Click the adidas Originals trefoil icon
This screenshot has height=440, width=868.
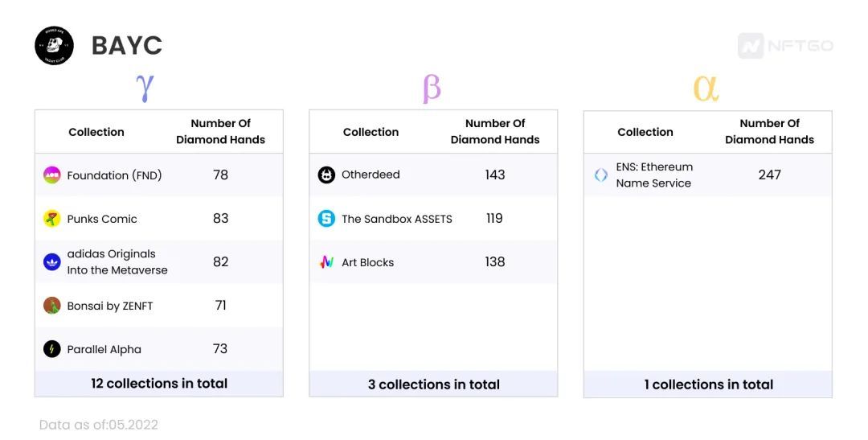point(52,261)
